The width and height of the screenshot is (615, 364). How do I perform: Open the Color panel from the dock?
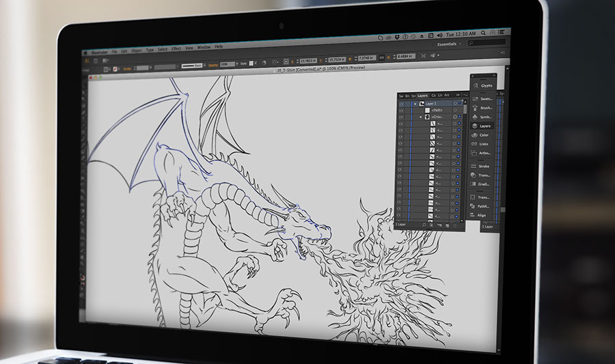tap(480, 135)
